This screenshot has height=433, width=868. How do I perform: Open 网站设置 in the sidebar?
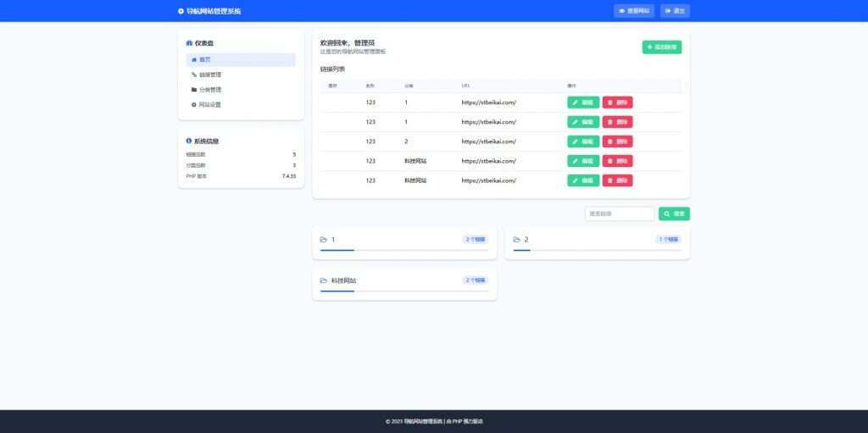point(241,105)
